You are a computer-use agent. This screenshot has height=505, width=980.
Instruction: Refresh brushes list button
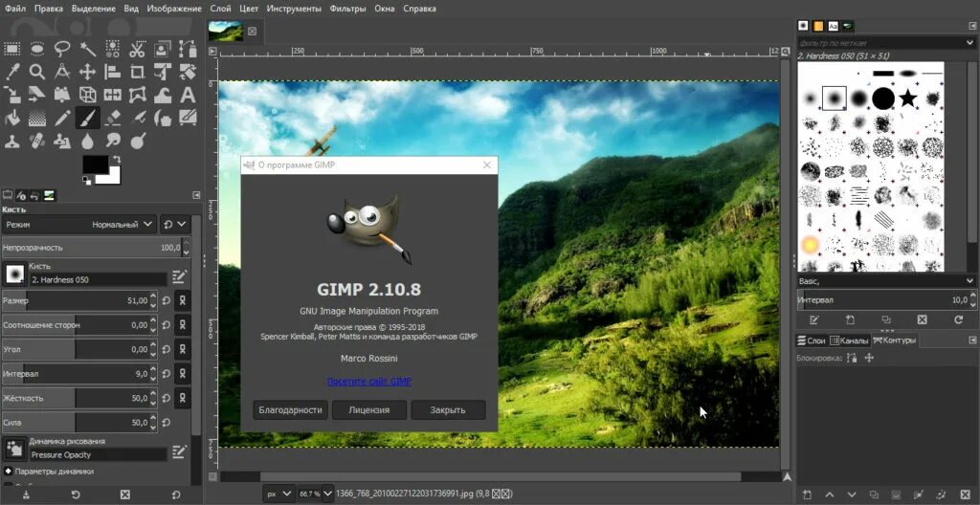click(958, 319)
